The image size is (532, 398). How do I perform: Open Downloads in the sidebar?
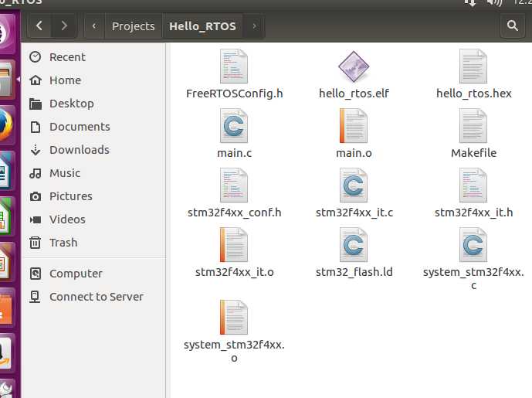click(x=79, y=150)
